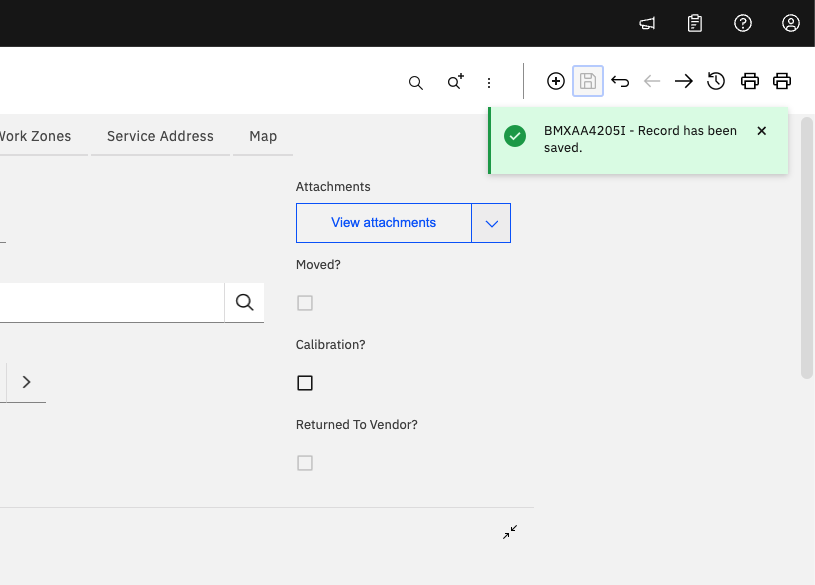Expand the right chevron beside the field
This screenshot has height=585, width=815.
(x=26, y=382)
